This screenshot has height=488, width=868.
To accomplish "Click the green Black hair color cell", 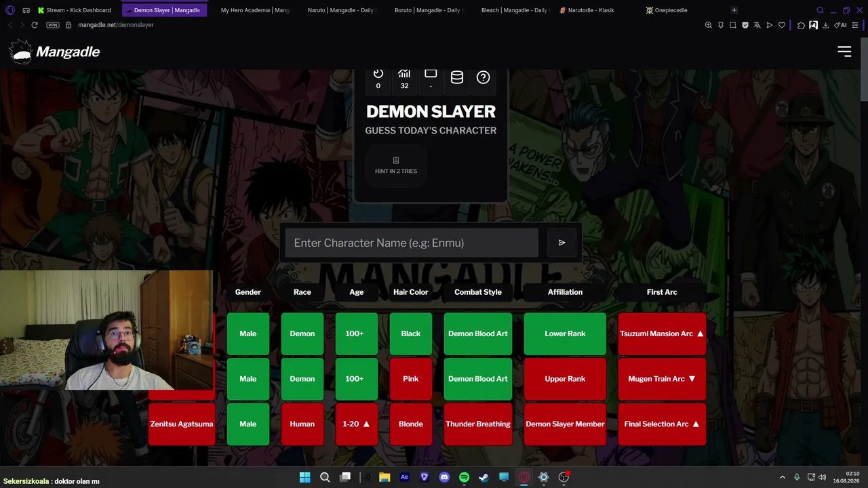I will pos(411,333).
